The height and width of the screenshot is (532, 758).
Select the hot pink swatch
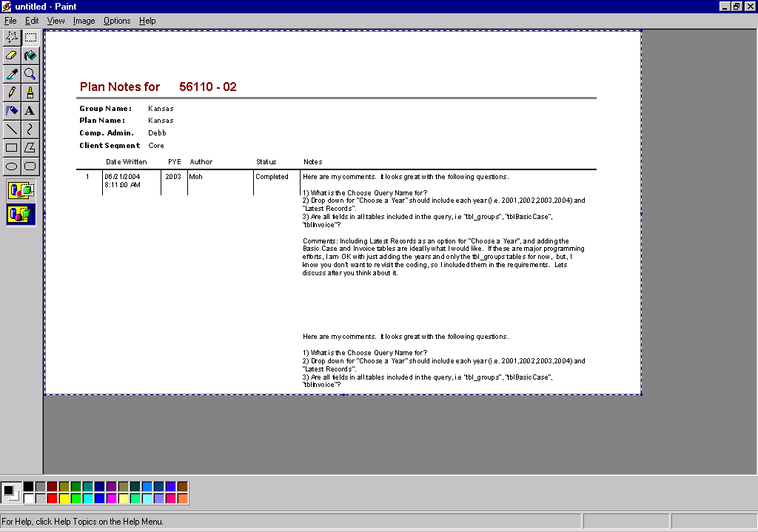click(171, 498)
